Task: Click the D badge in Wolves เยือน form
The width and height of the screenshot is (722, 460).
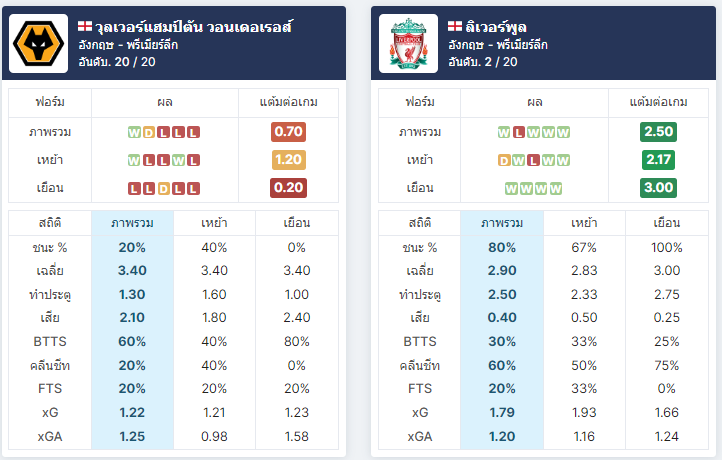Action: coord(163,189)
